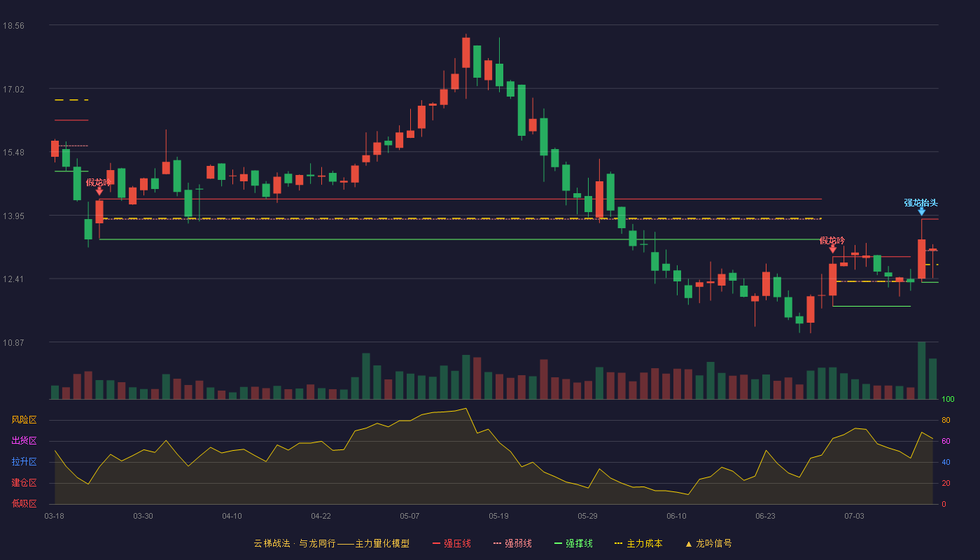Toggle the 强压线 legend entry
Screen dimensions: 980x560
pyautogui.click(x=451, y=543)
